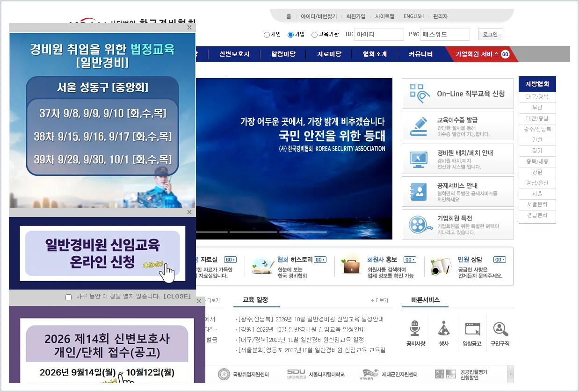Open [강원] 2026년 10월 신임교육 일정안내
579x392 pixels.
301,330
